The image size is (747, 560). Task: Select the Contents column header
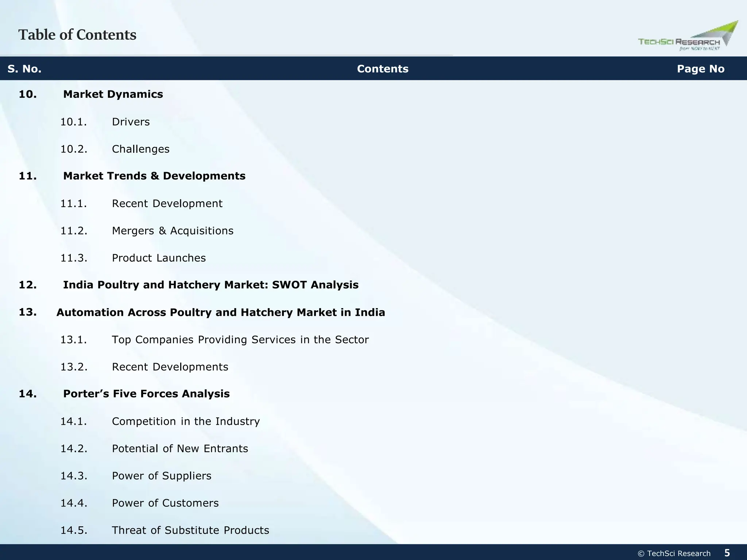coord(382,69)
